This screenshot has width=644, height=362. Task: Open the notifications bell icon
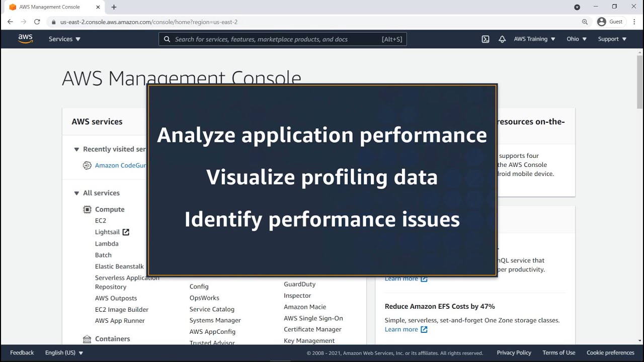click(502, 39)
